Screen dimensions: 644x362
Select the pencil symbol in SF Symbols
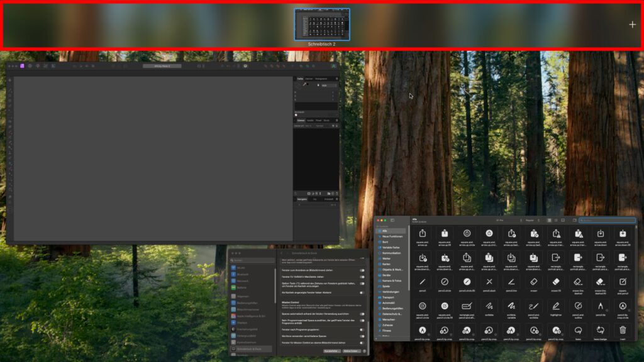[423, 282]
